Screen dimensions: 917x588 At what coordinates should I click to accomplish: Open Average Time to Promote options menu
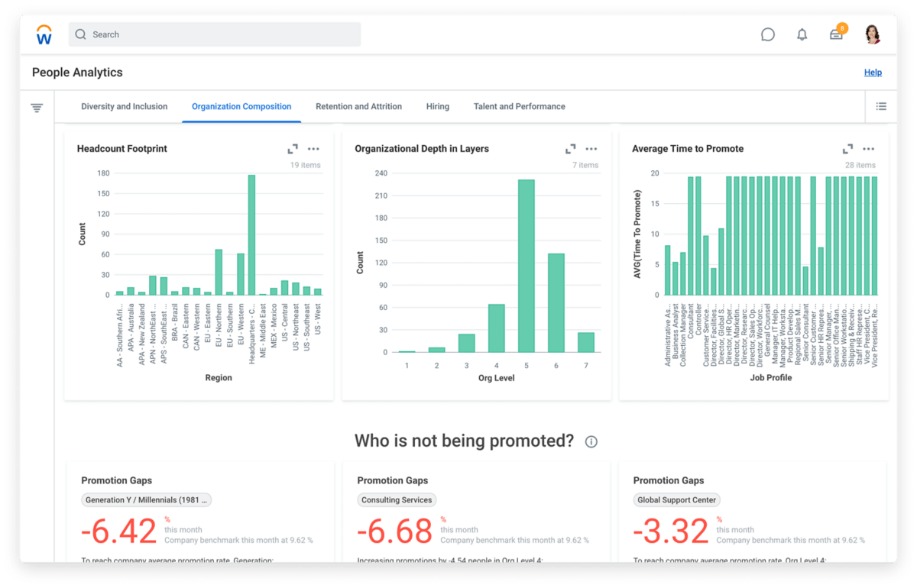tap(868, 149)
